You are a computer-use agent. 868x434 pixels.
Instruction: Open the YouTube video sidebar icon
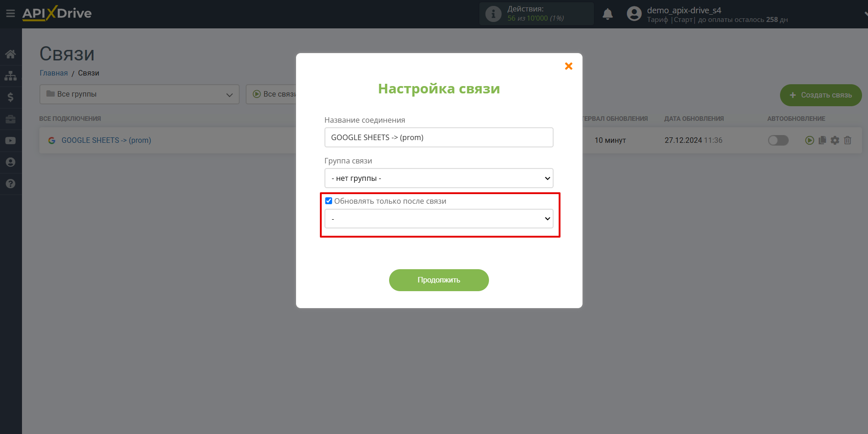pos(11,141)
